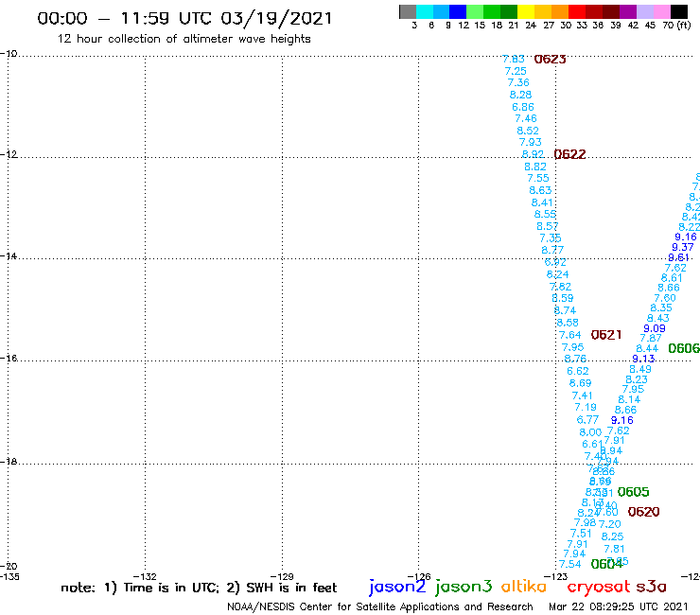Select the 0622 time marker

(569, 154)
